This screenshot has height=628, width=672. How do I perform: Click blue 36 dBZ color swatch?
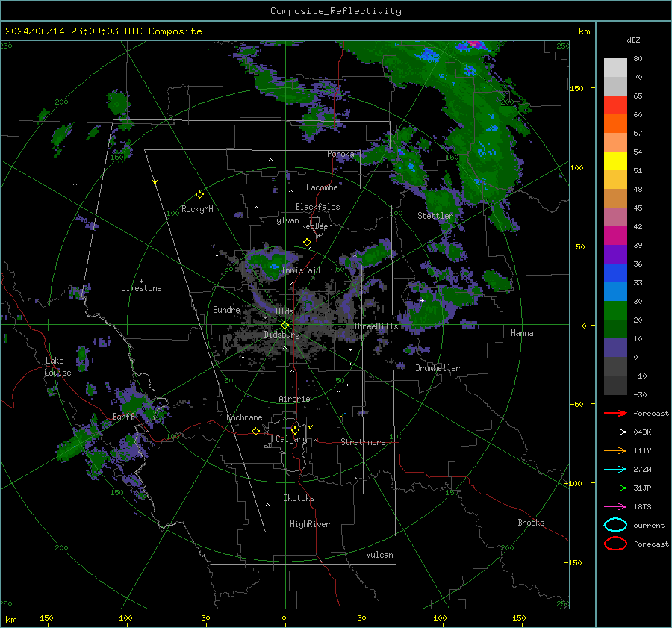pos(615,273)
